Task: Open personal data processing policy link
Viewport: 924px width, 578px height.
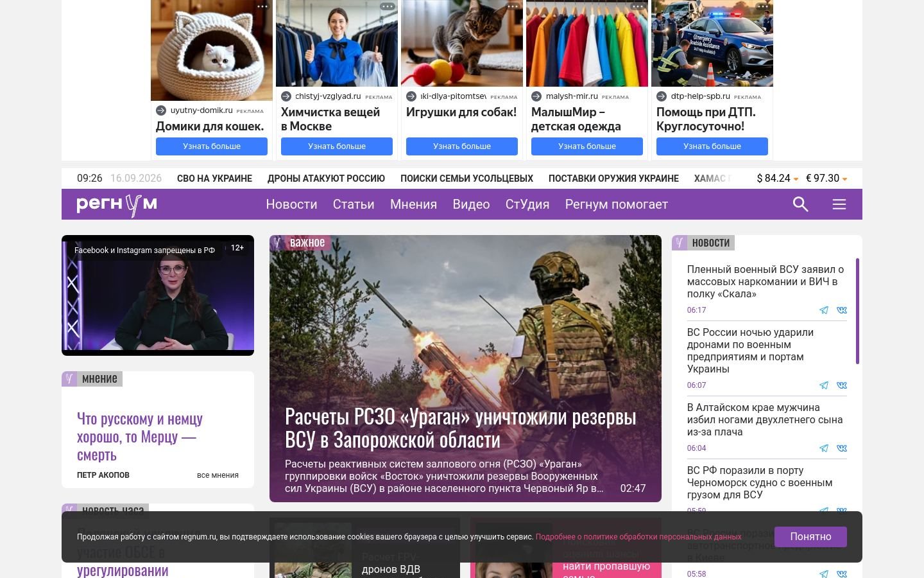Action: 638,537
